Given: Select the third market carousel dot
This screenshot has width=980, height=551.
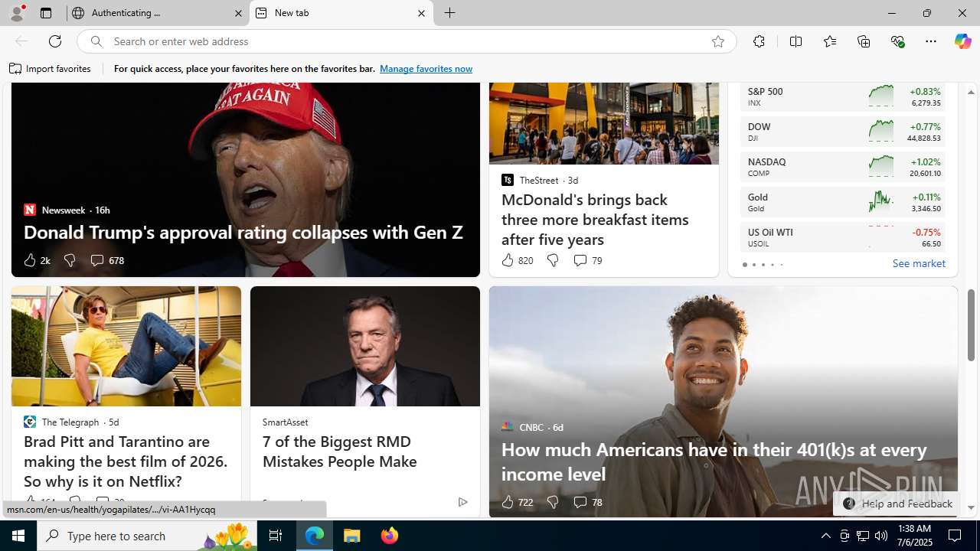Looking at the screenshot, I should (763, 265).
